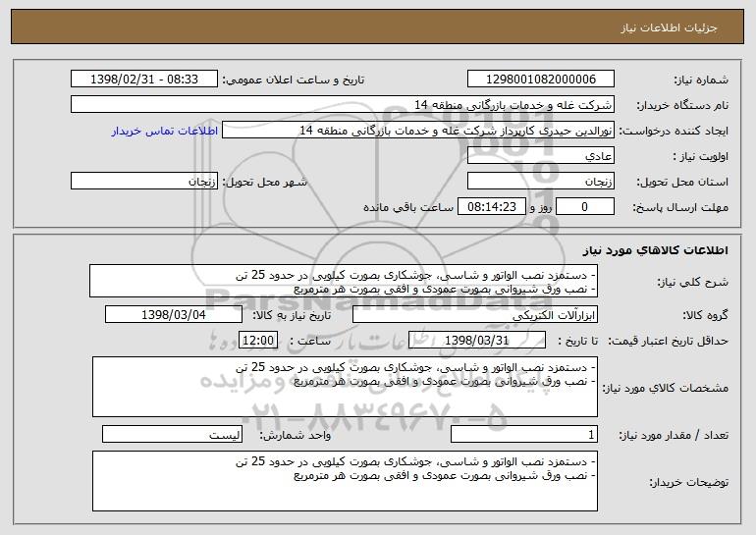
Task: Click the remaining days field showing 0
Action: [x=585, y=207]
